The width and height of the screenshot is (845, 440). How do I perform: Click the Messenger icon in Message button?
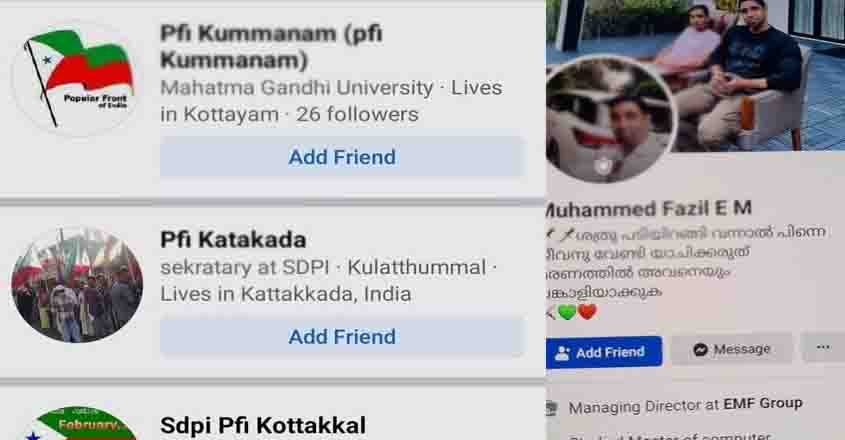700,349
